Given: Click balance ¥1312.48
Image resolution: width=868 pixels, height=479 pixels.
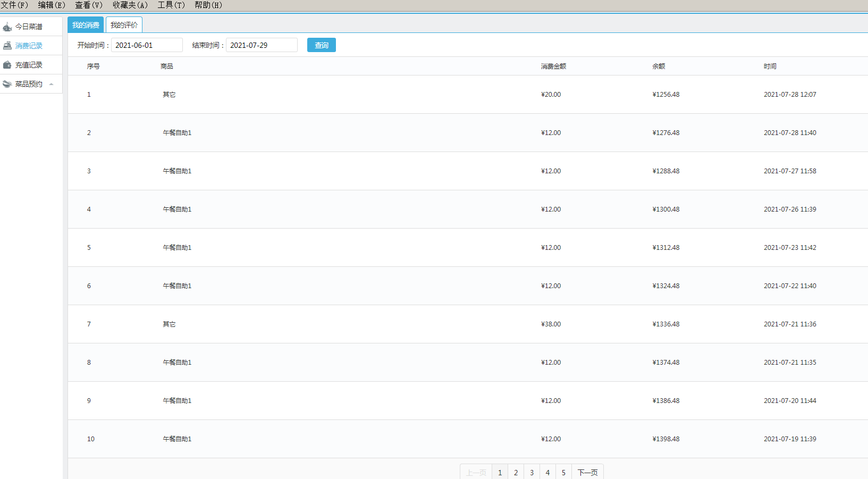Looking at the screenshot, I should pyautogui.click(x=666, y=248).
